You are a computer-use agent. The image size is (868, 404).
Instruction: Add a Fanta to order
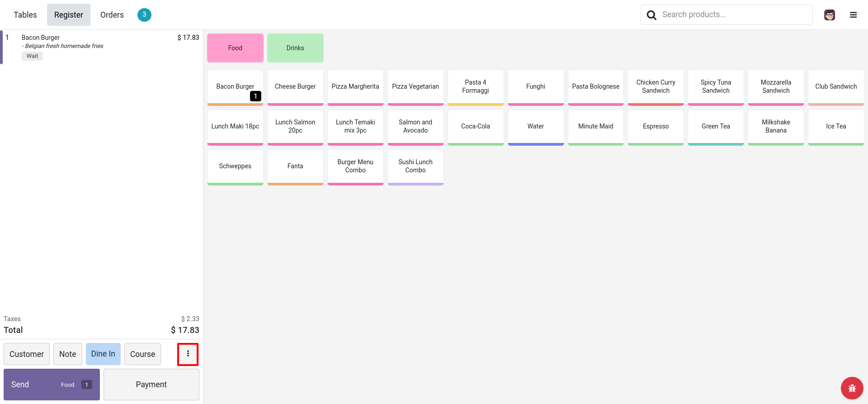pos(295,167)
